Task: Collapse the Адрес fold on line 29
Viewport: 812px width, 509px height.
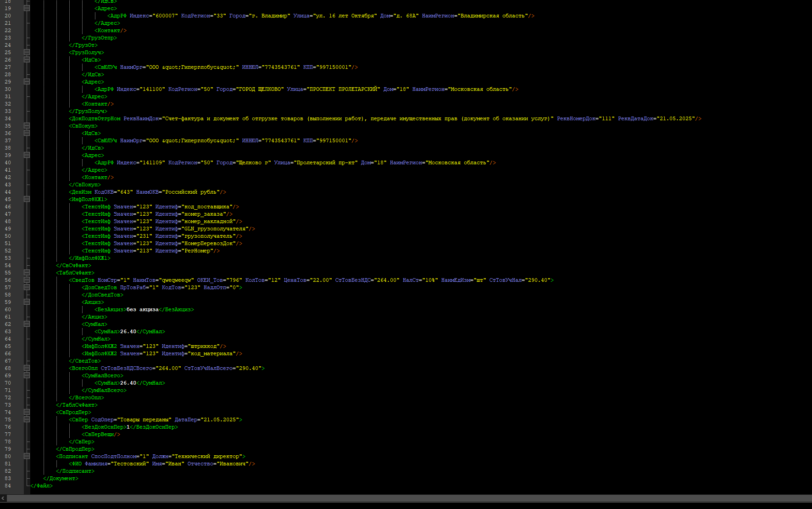Action: 27,82
